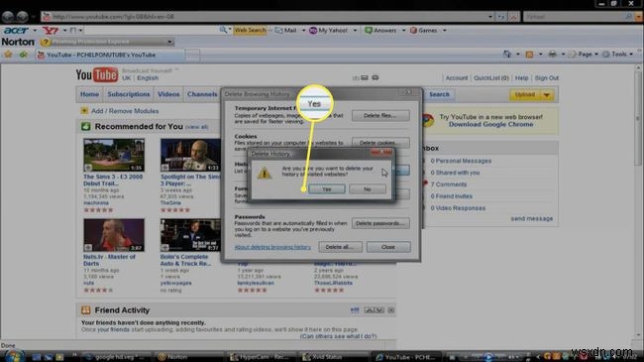
Task: Open Norton phishing protection dropdown
Action: [x=168, y=42]
